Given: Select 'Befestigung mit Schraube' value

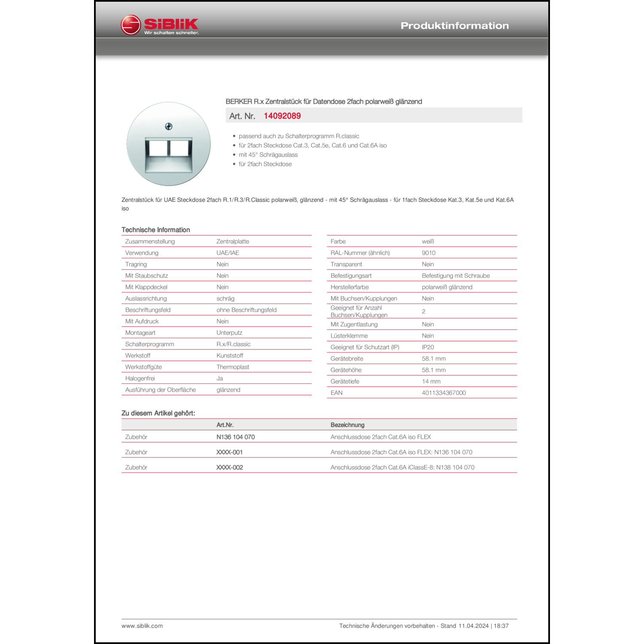Looking at the screenshot, I should (456, 276).
